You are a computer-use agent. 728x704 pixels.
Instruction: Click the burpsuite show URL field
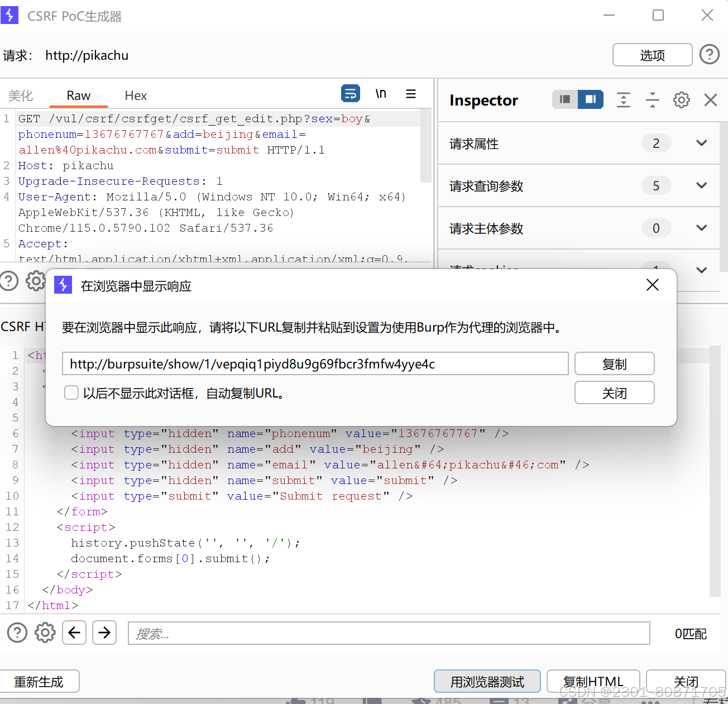(x=315, y=364)
